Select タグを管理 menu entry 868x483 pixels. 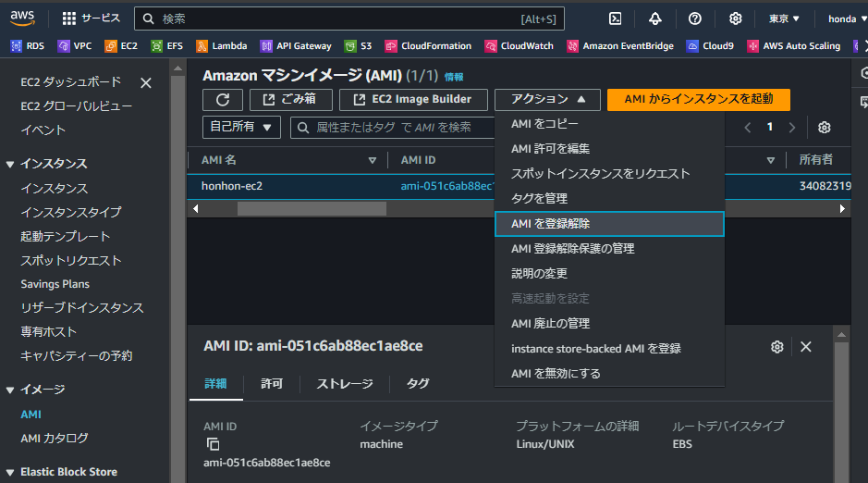pos(609,199)
